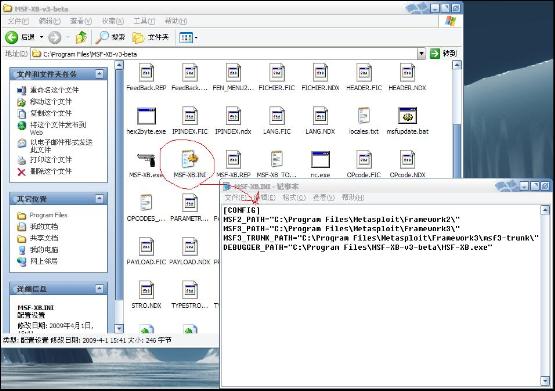555x391 pixels.
Task: Open 我的电脑 in 其它位置
Action: click(x=44, y=249)
